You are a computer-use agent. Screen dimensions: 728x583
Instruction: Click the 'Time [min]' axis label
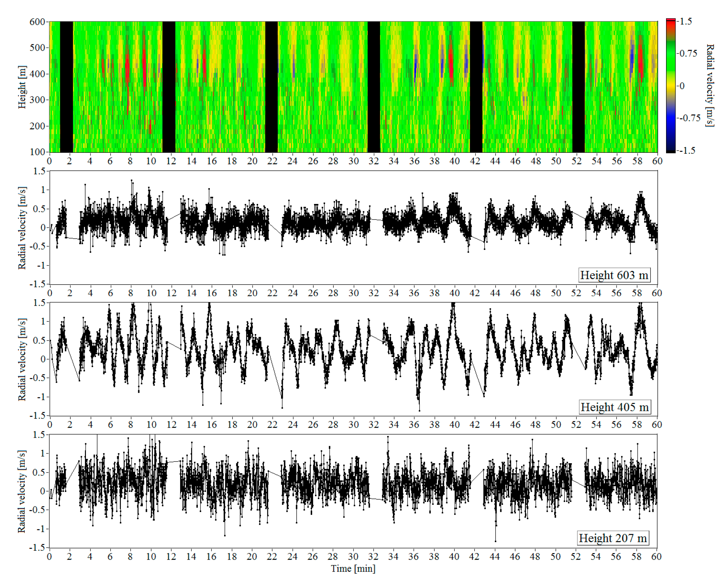353,568
